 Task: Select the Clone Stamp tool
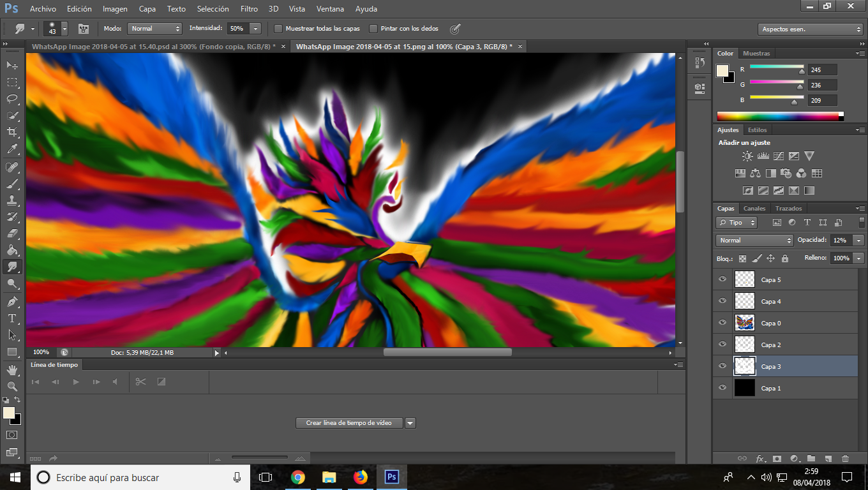click(x=12, y=200)
